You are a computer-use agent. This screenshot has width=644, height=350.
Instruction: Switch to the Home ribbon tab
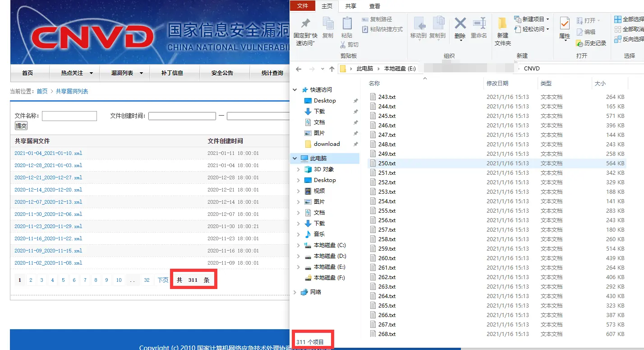[327, 6]
